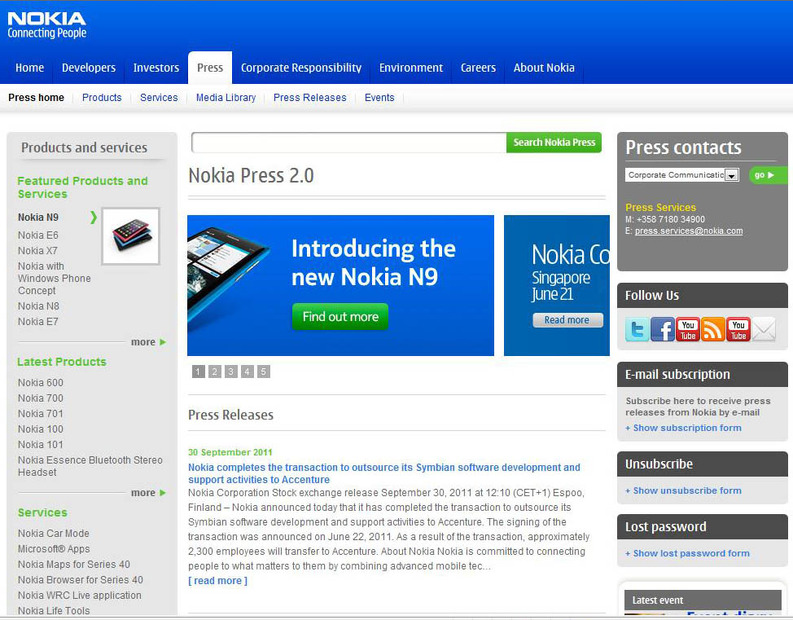This screenshot has width=793, height=620.
Task: Click Read more on Singapore banner
Action: click(566, 320)
